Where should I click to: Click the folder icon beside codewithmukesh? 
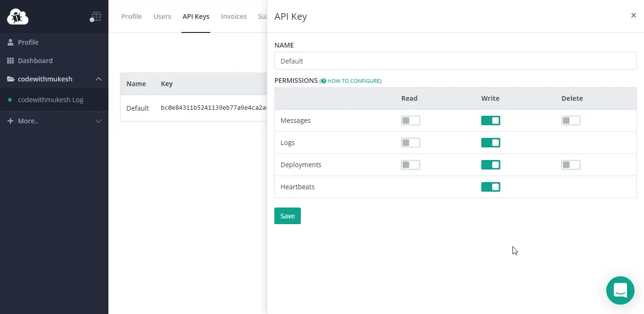(10, 79)
